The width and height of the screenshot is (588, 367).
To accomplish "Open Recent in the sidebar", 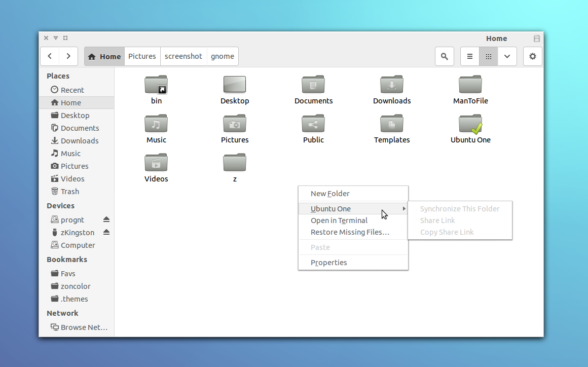I will click(x=77, y=90).
